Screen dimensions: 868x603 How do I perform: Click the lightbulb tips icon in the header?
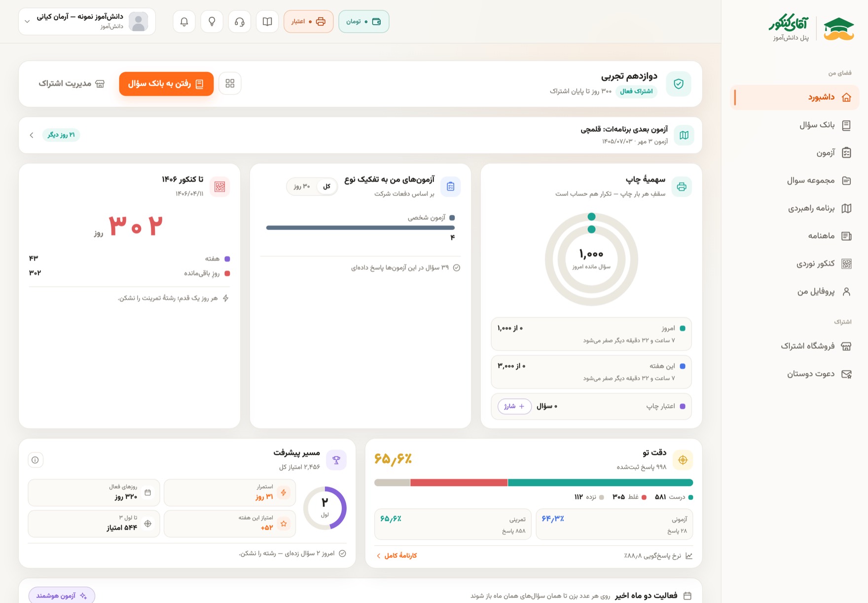click(x=212, y=22)
